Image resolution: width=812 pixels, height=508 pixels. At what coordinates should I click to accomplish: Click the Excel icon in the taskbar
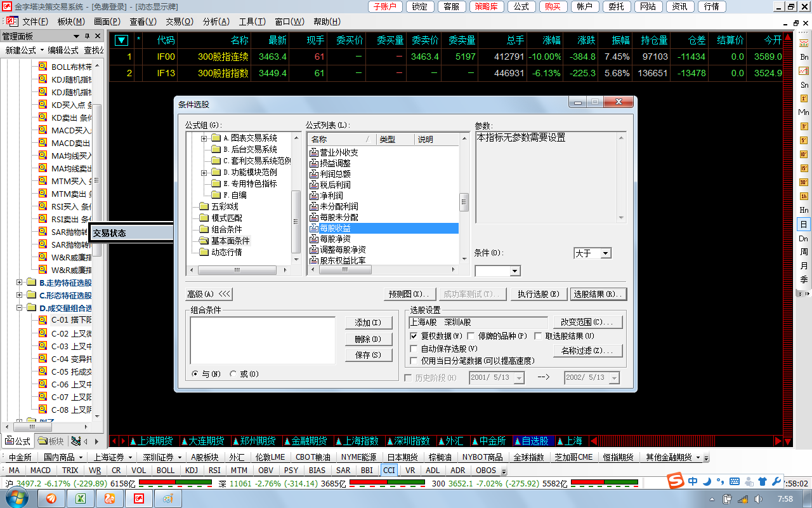81,498
